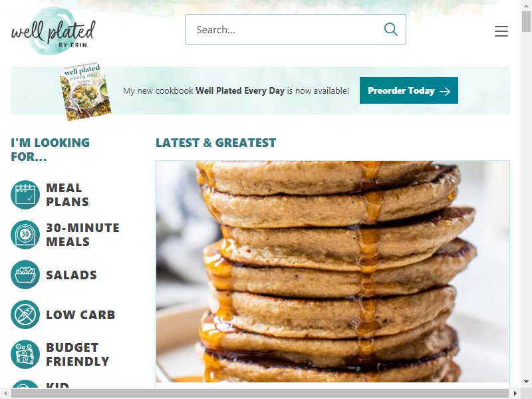The height and width of the screenshot is (399, 532).
Task: Open the featured pancake stack photo
Action: click(x=332, y=271)
